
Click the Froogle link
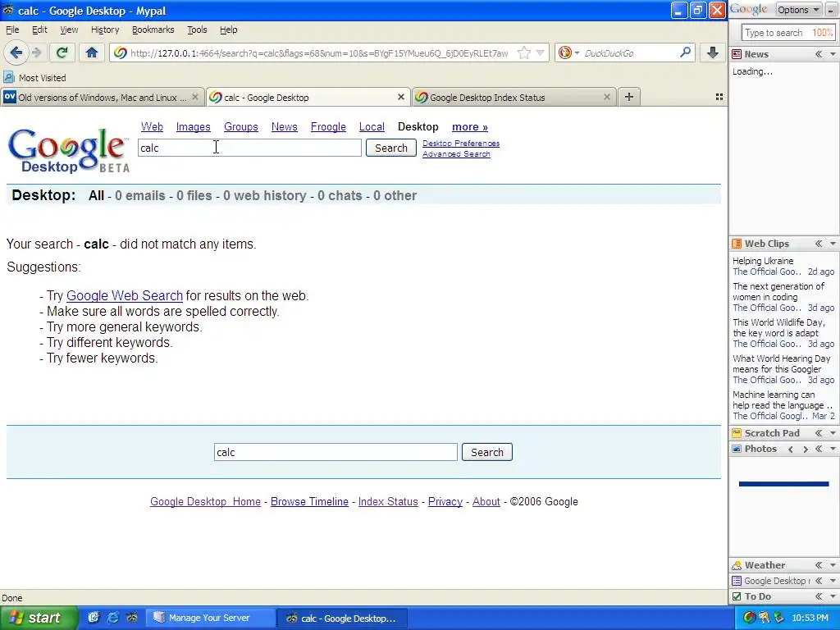click(x=328, y=127)
